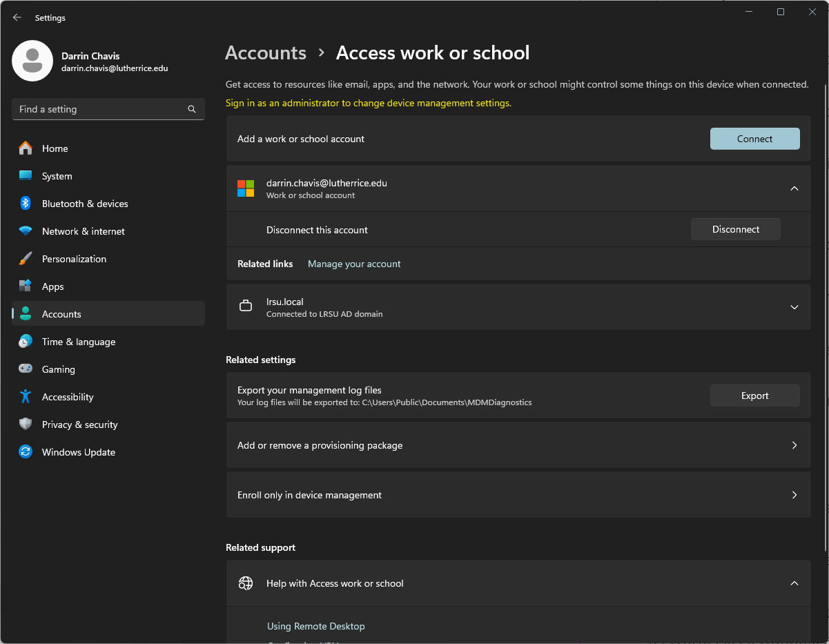
Task: Click the 'Related links' label
Action: point(265,264)
